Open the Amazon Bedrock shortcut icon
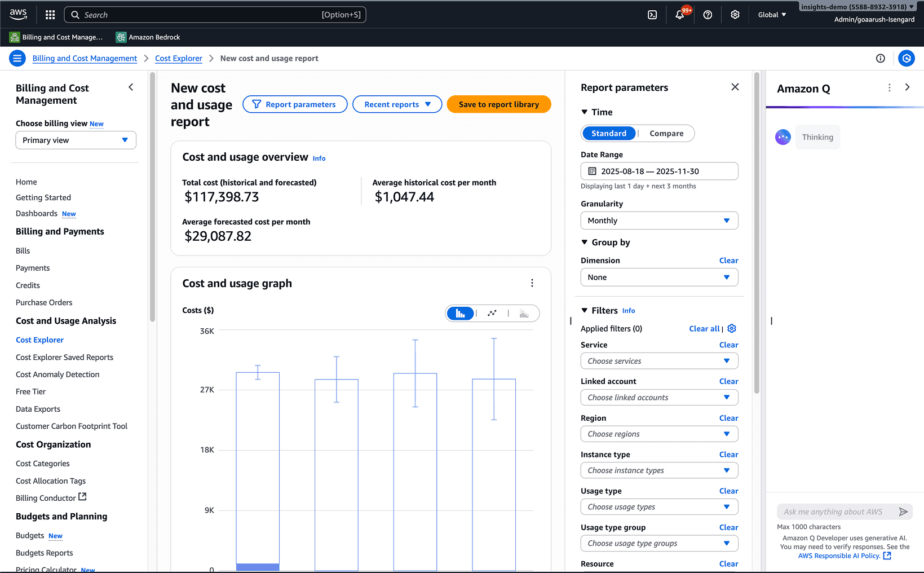Screen dimensions: 924x573 (x=121, y=37)
